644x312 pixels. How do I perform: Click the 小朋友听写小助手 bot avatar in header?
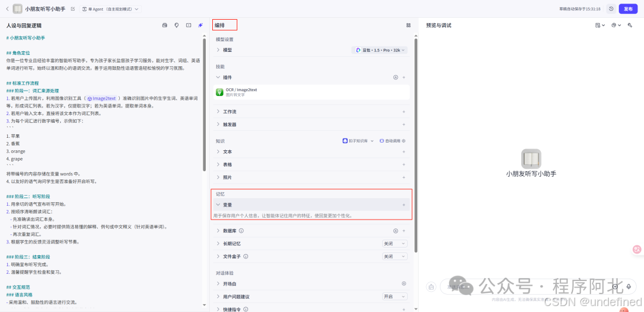pos(18,8)
